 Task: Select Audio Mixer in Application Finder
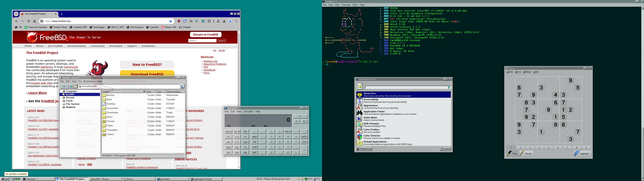coord(404,119)
